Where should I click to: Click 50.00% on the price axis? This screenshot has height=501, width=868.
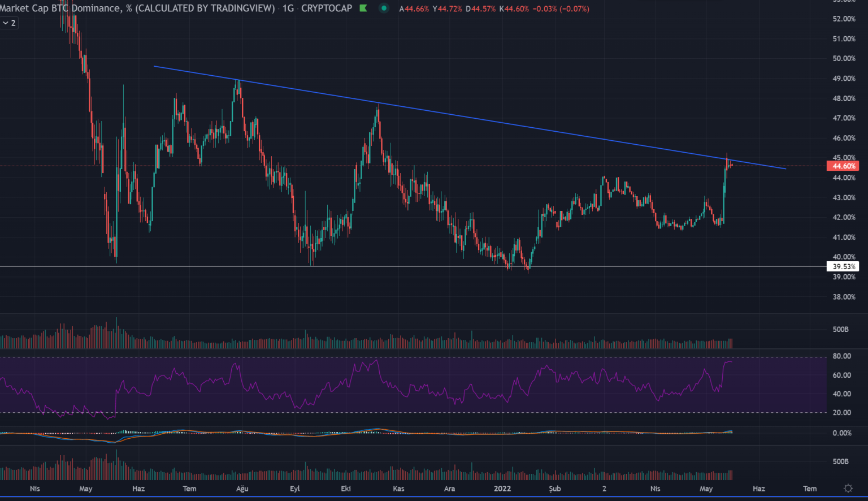844,59
